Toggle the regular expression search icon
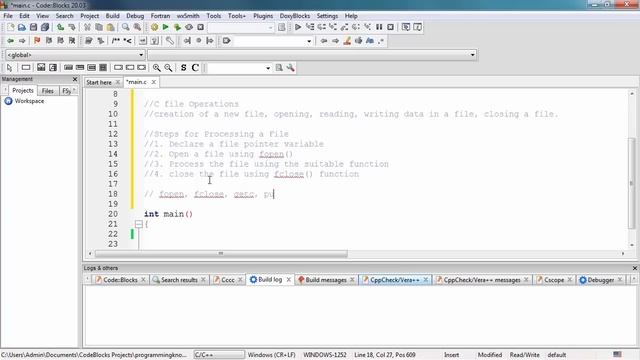Image resolution: width=640 pixels, height=360 pixels. coord(381,41)
